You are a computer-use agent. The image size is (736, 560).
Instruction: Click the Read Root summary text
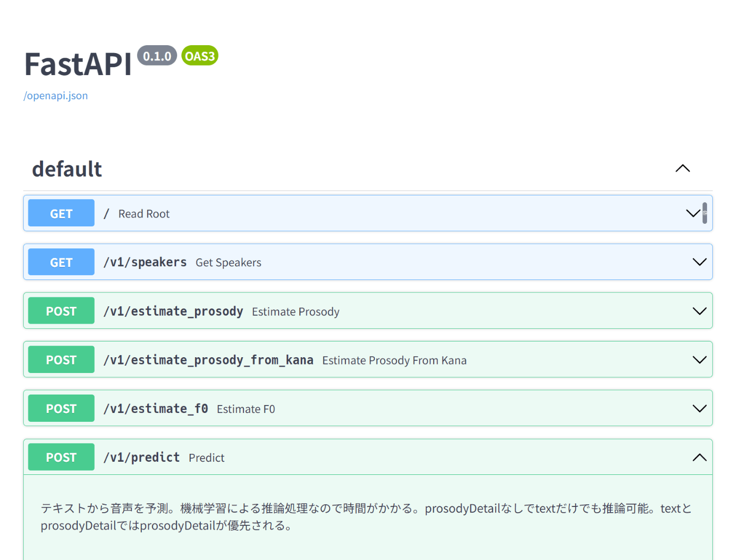144,214
